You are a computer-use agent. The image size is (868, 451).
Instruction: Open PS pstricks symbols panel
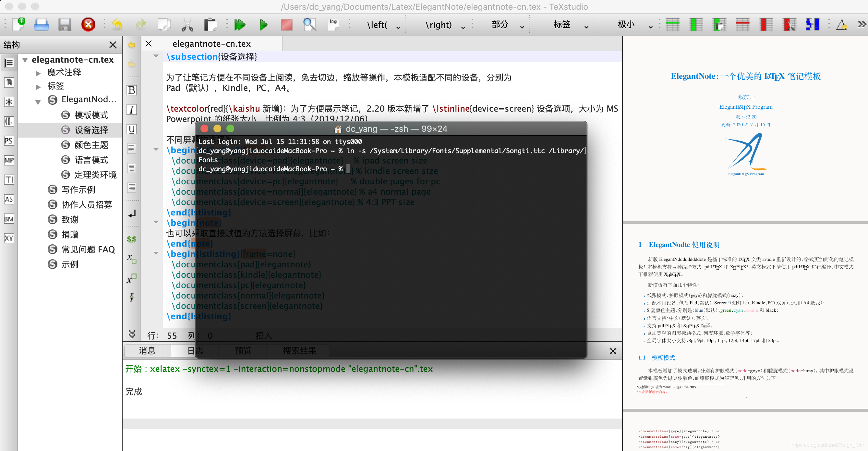click(9, 140)
